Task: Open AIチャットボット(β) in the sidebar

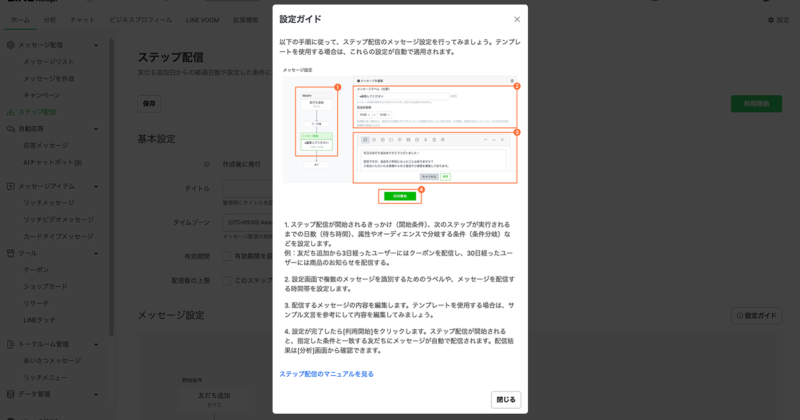Action: [x=53, y=162]
